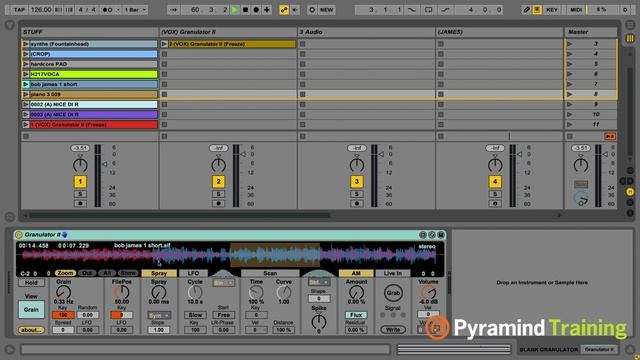The width and height of the screenshot is (640, 360).
Task: Select the Draw Mode pencil icon
Action: coord(527,10)
